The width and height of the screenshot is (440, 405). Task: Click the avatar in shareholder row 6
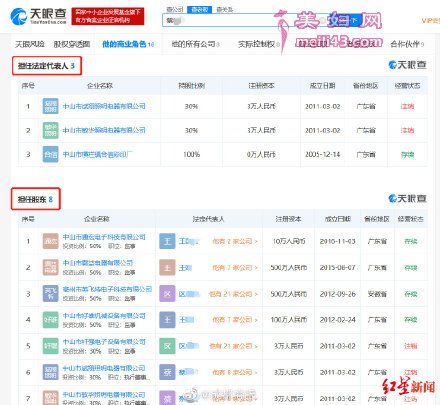tap(167, 372)
